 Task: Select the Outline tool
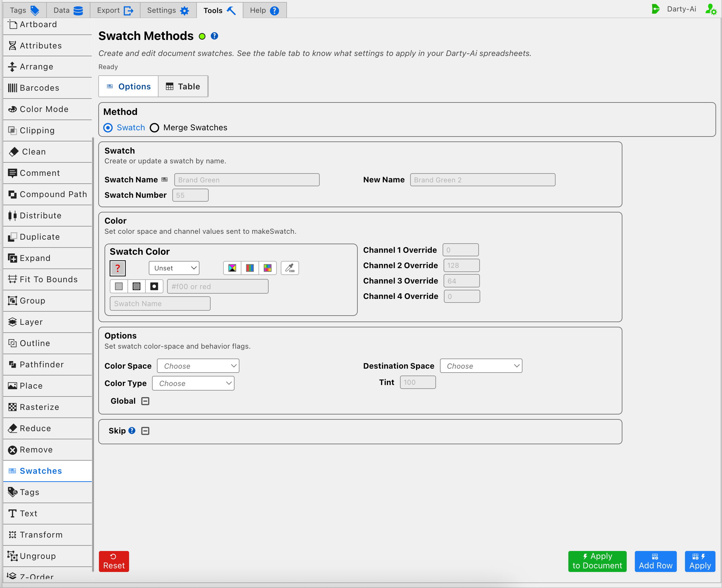click(x=47, y=343)
